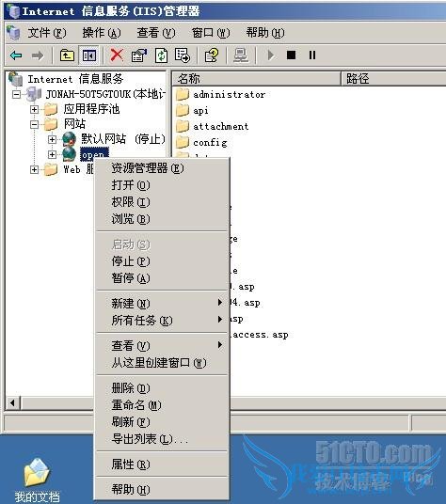Choose 暂停(A) from context menu
446x504 pixels.
(x=162, y=278)
